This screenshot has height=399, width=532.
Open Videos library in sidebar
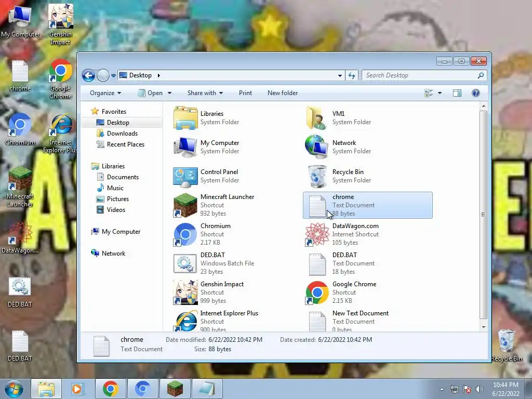111,210
